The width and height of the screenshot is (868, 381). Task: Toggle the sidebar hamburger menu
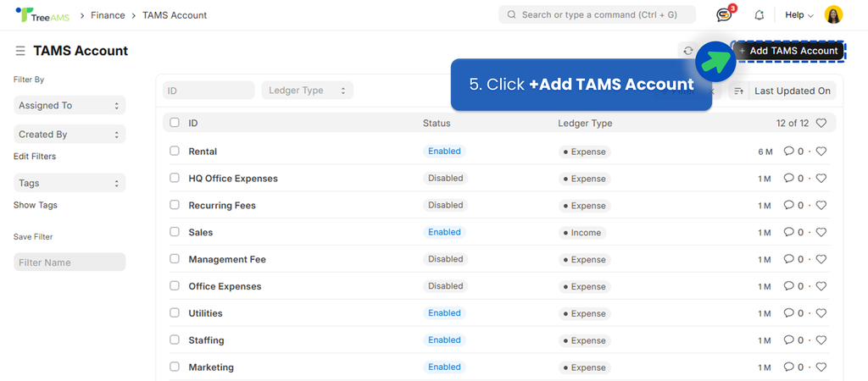[20, 52]
